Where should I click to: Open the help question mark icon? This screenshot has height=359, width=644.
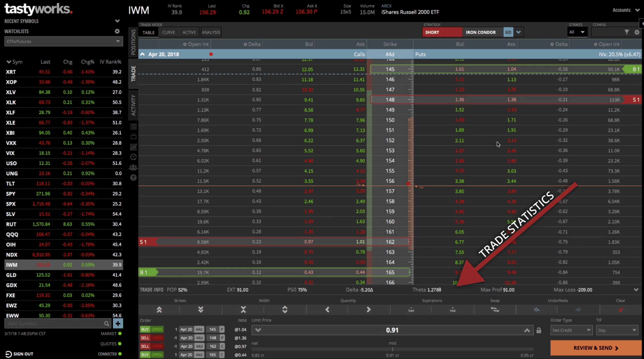[x=133, y=178]
